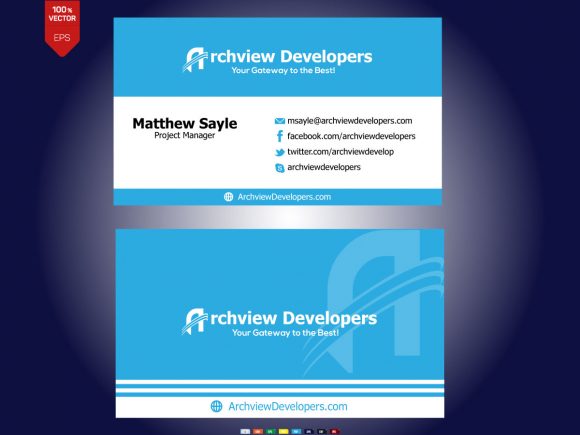The width and height of the screenshot is (580, 435).
Task: Pick the light blue color swatch
Action: click(296, 432)
